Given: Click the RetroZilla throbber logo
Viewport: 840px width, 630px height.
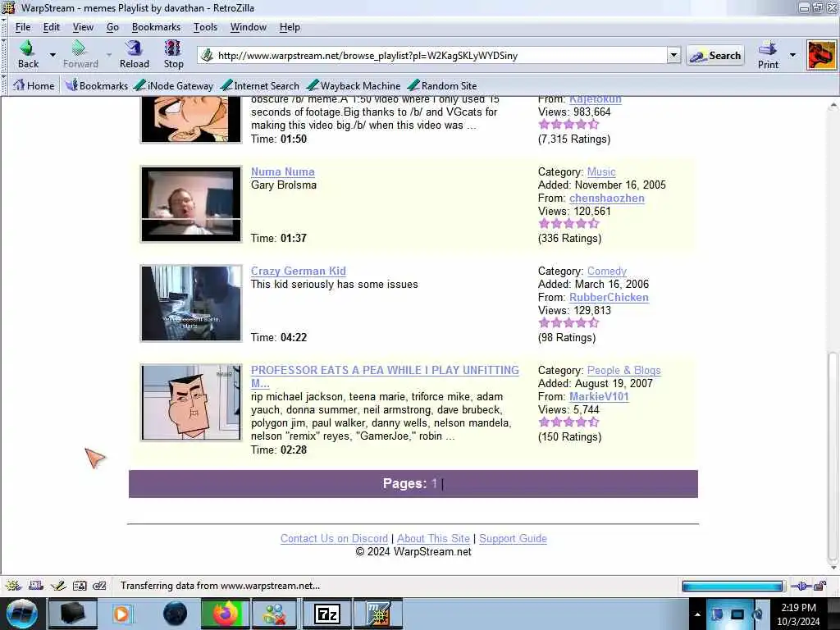Looking at the screenshot, I should point(821,55).
